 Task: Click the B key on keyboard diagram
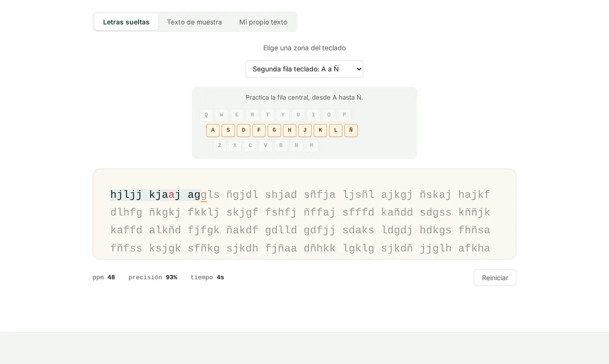coord(281,146)
